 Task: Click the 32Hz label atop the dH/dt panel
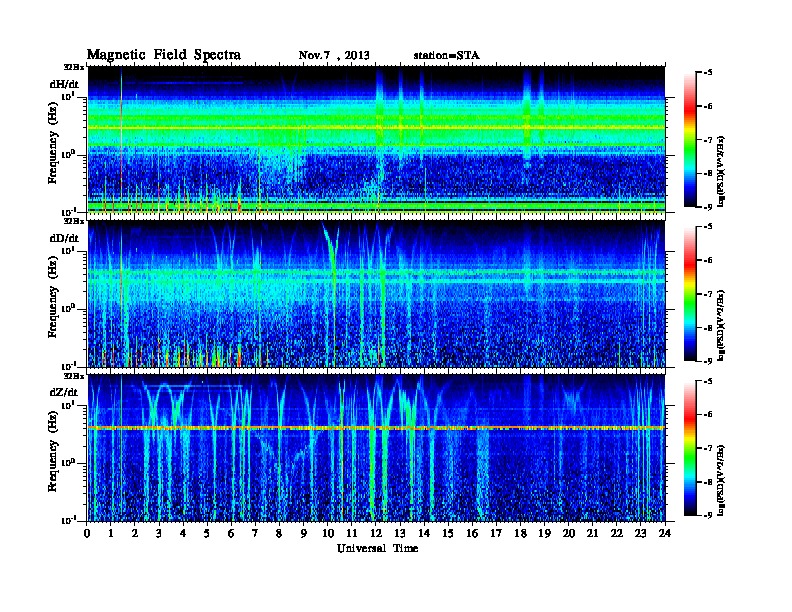(74, 67)
